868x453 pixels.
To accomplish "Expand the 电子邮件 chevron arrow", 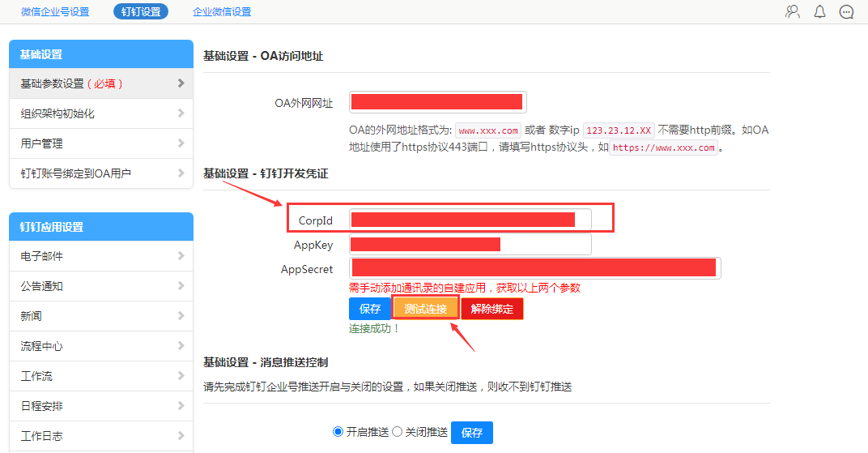I will 181,256.
